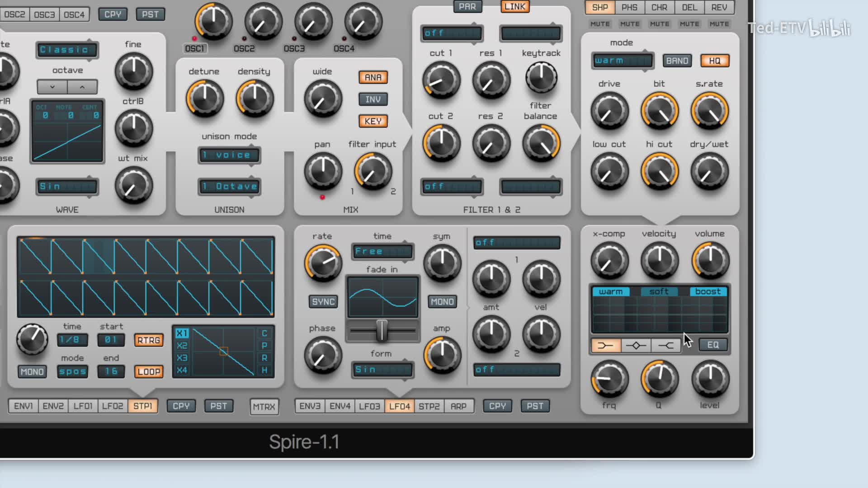This screenshot has height=488, width=868.
Task: Click the volume knob
Action: pos(710,260)
